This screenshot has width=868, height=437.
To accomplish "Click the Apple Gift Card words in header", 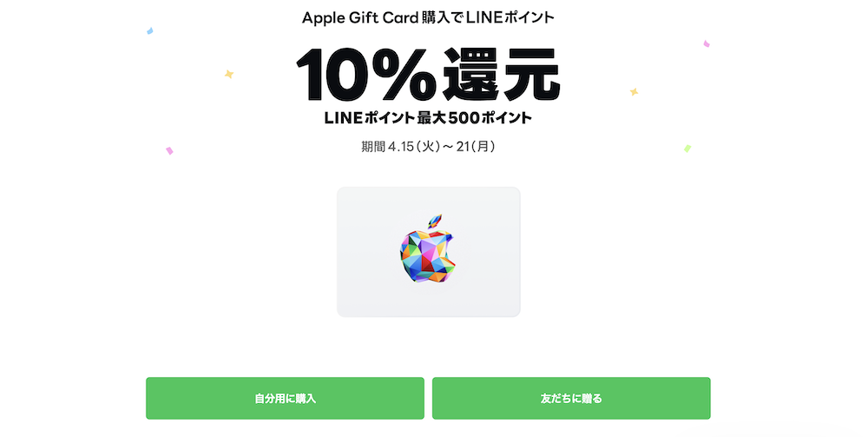I will [360, 18].
